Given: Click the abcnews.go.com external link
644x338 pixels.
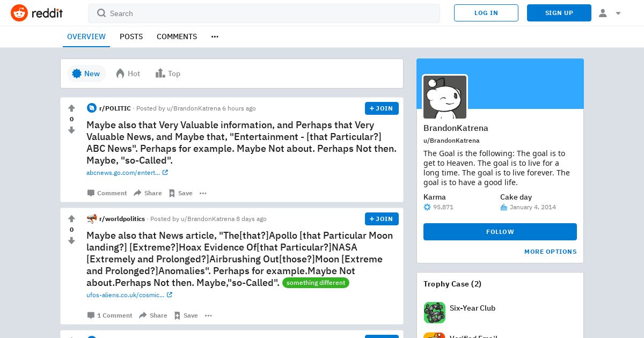Looking at the screenshot, I should point(127,173).
